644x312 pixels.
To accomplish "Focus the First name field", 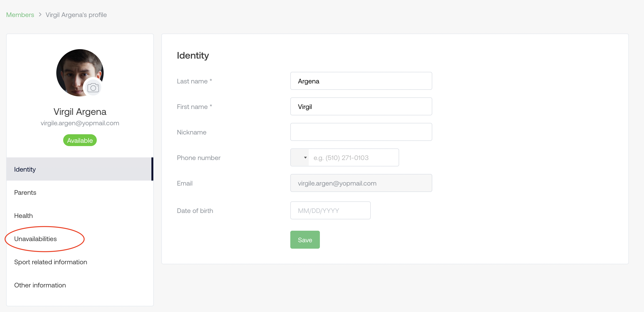I will [361, 106].
